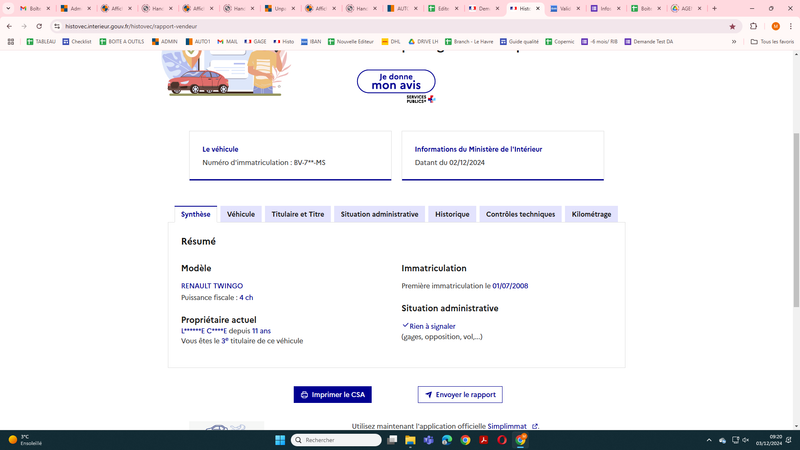
Task: Follow the Simplimmat link
Action: click(x=512, y=426)
